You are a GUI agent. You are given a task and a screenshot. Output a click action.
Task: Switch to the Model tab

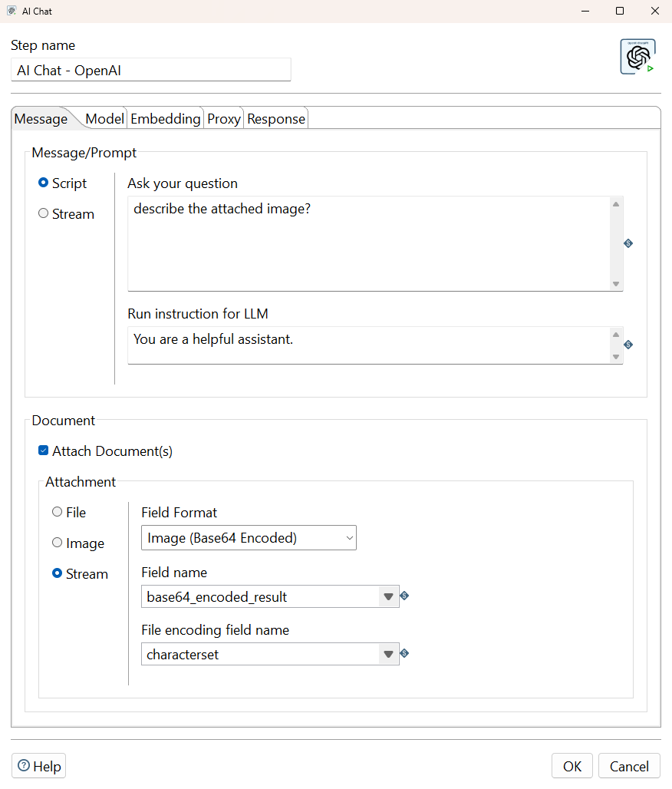[104, 119]
